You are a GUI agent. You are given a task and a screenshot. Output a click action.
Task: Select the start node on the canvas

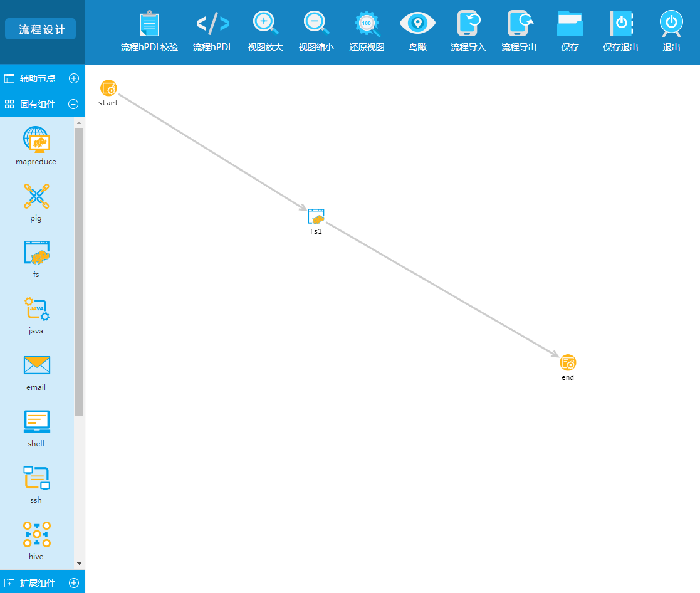(x=108, y=88)
